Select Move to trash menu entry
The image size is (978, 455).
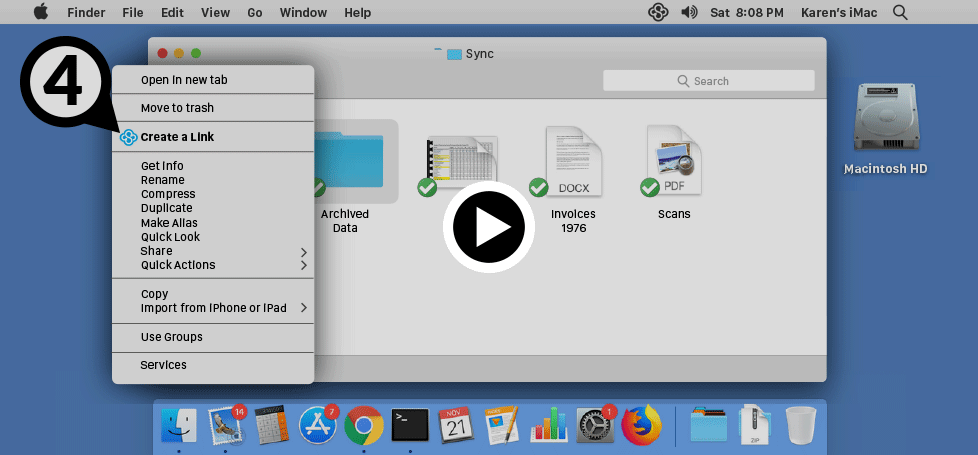[177, 108]
